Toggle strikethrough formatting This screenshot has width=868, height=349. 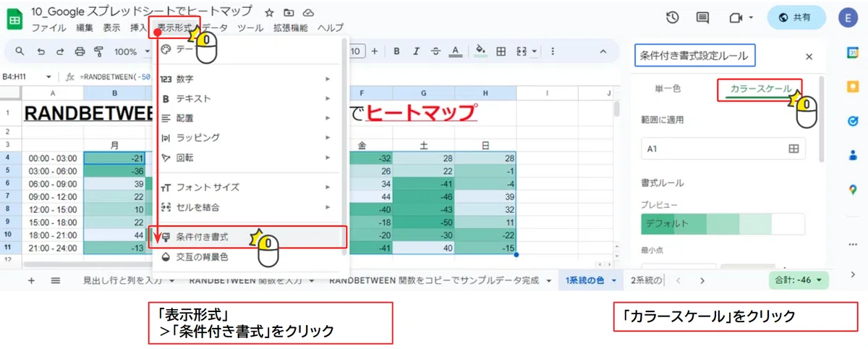tap(435, 51)
